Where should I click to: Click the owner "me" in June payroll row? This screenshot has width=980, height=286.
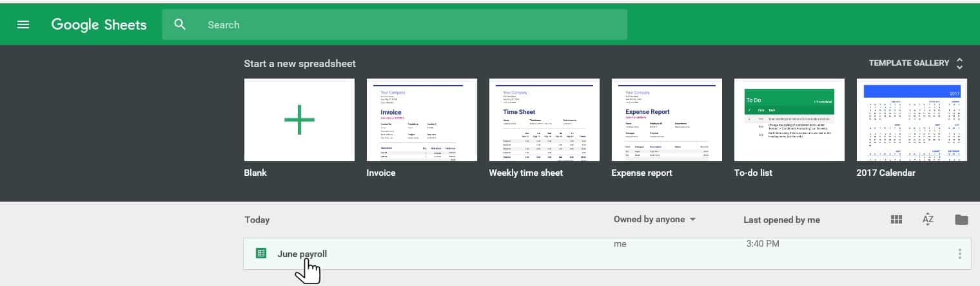tap(620, 244)
